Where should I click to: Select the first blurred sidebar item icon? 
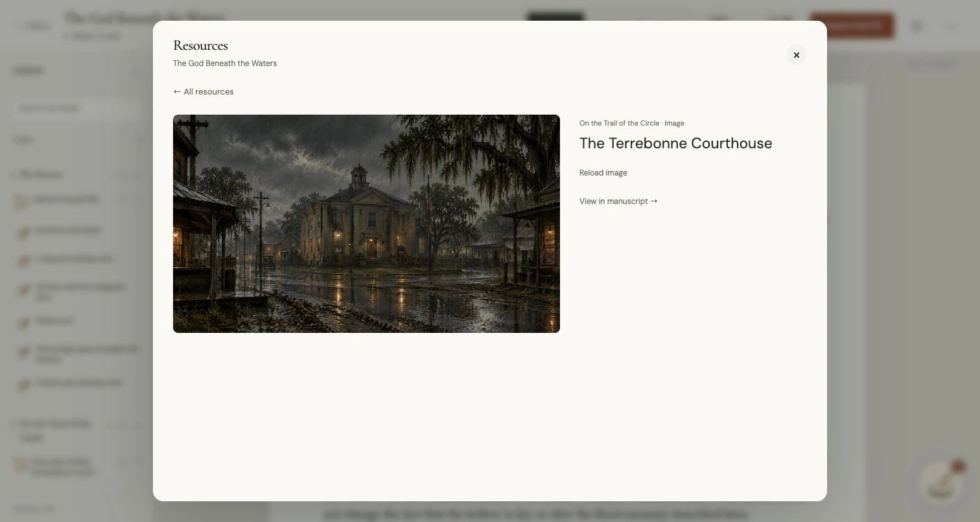click(x=22, y=201)
